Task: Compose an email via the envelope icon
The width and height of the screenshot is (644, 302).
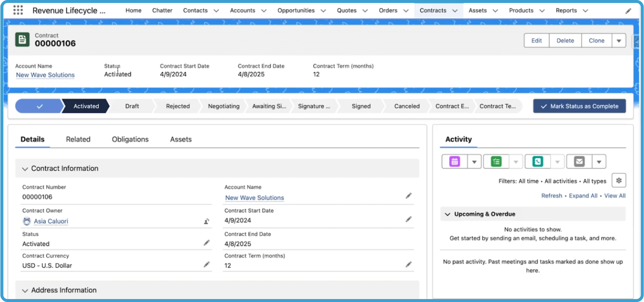Action: (579, 161)
